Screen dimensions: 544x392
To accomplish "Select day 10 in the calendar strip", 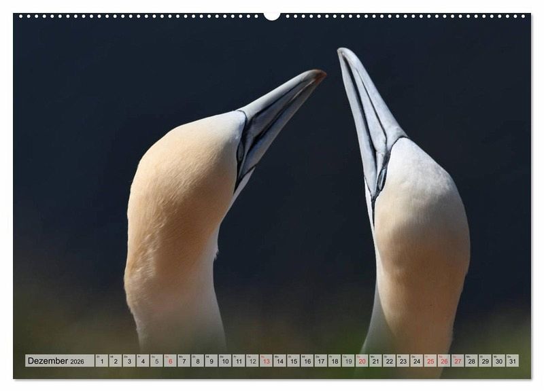I will (225, 361).
